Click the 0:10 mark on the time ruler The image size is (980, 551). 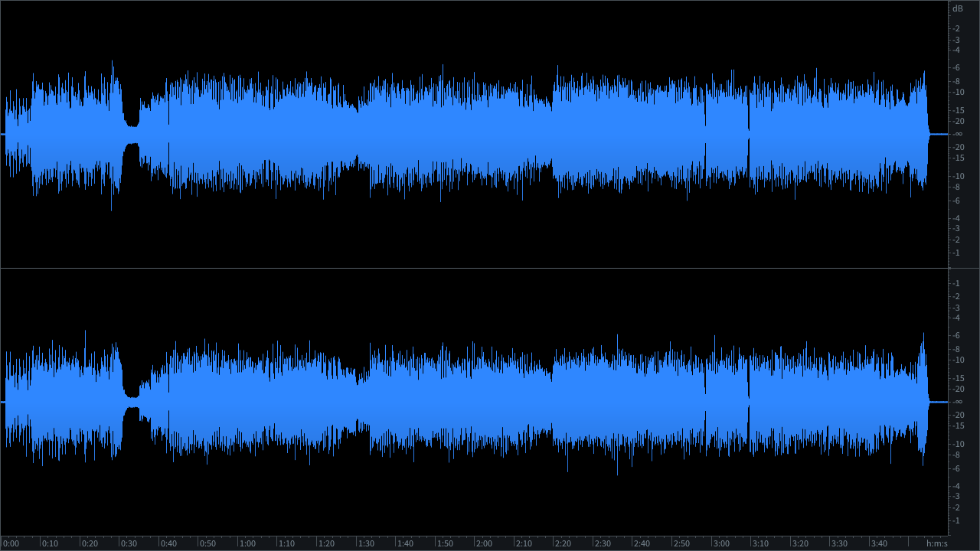[50, 543]
